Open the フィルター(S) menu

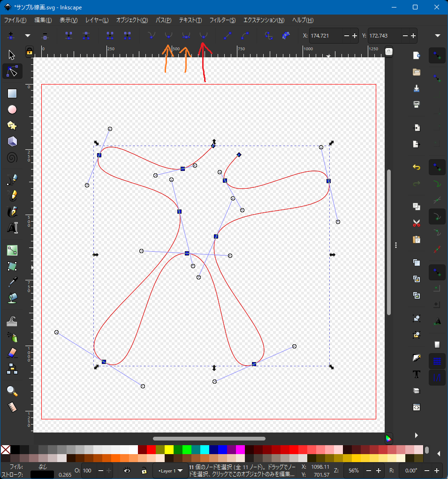(222, 20)
